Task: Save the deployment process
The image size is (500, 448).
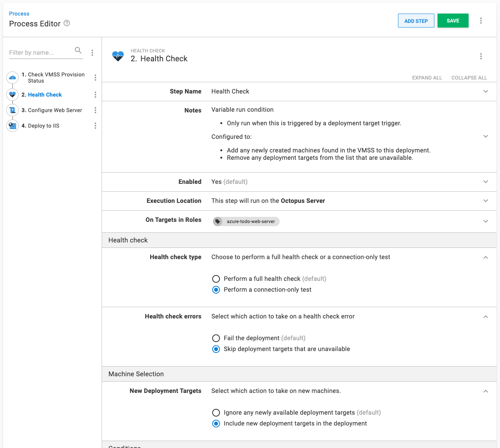Action: (453, 21)
